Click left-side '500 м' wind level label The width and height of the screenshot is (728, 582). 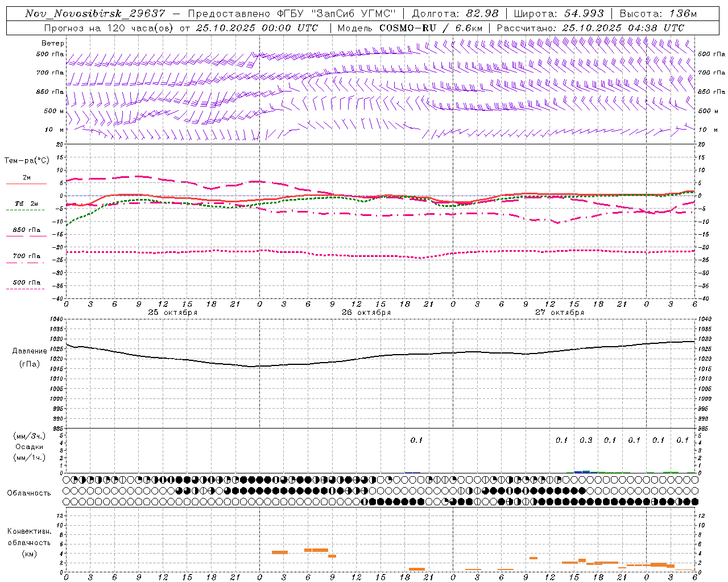54,111
